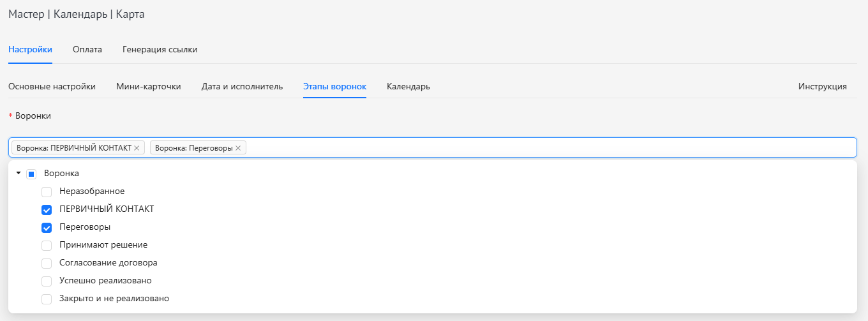Image resolution: width=868 pixels, height=321 pixels.
Task: Switch to the Календарь sub-tab
Action: tap(408, 87)
